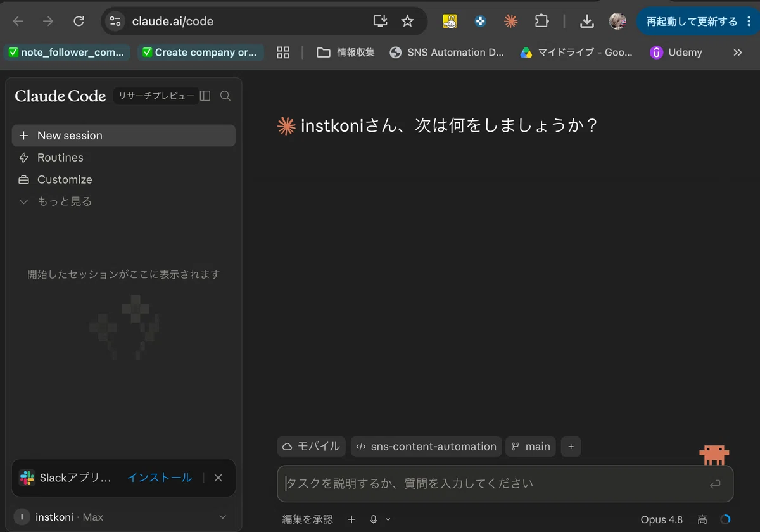Click the リサーチプレビュー badge

click(156, 96)
